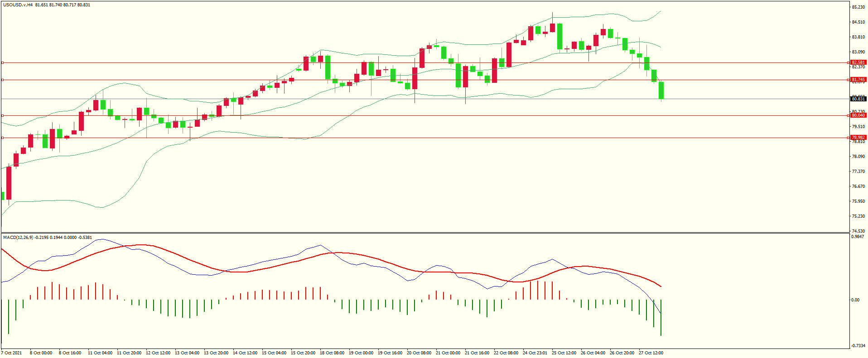868x358 pixels.
Task: Click the 12 Oct 12:00 time label
Action: [x=158, y=353]
